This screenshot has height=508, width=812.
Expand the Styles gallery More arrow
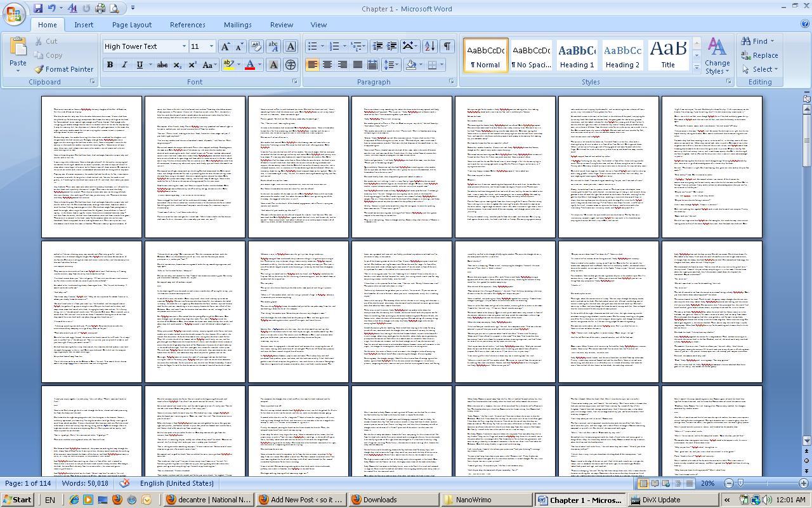click(x=697, y=67)
